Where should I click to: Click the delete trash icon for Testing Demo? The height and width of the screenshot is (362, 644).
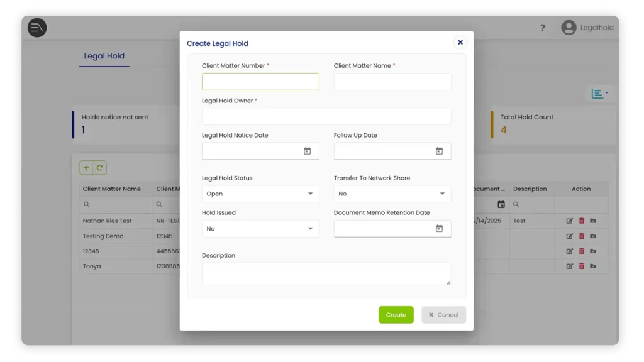point(580,236)
